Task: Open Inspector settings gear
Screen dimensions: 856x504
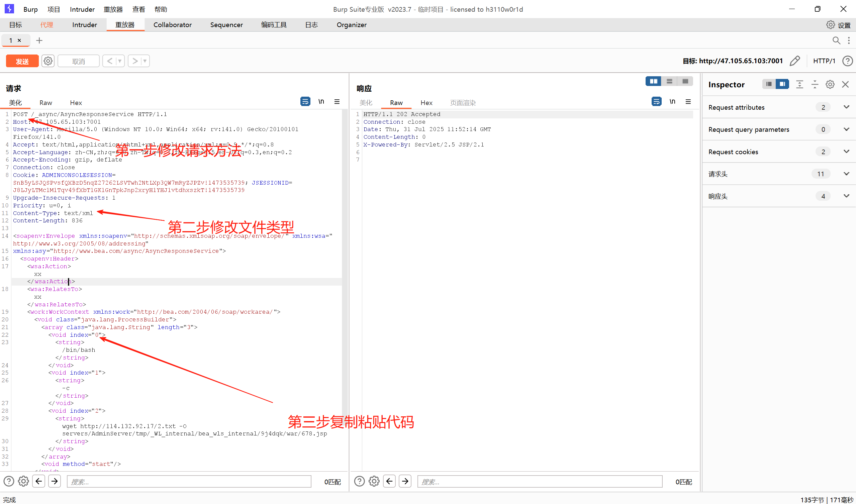Action: pos(830,84)
